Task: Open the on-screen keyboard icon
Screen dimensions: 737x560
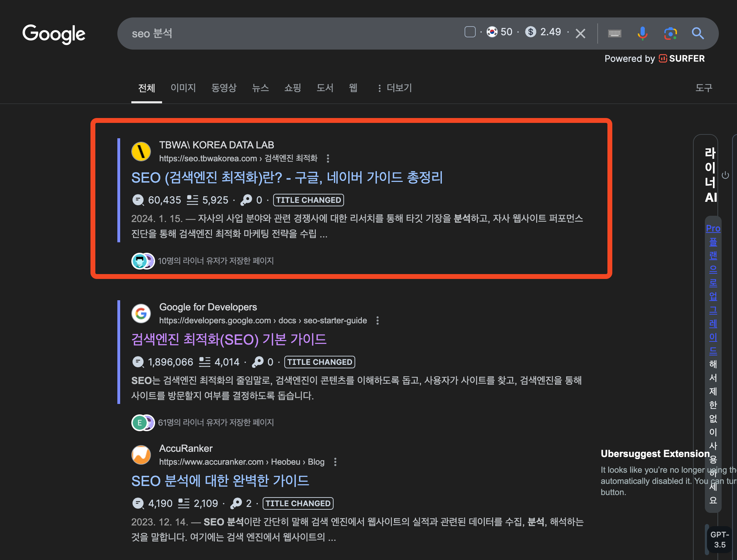Action: point(615,34)
